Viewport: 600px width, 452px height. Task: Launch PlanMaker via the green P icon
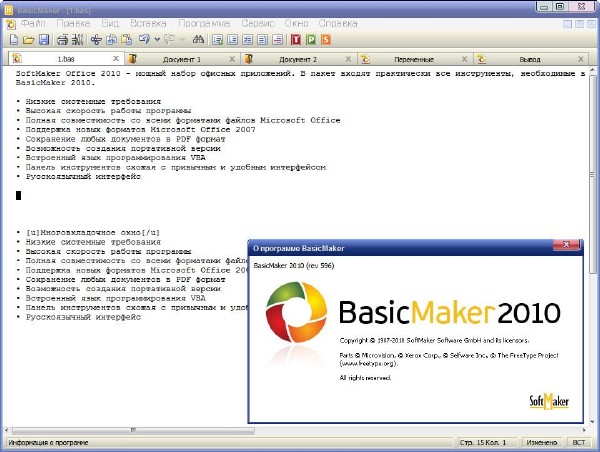(x=311, y=40)
